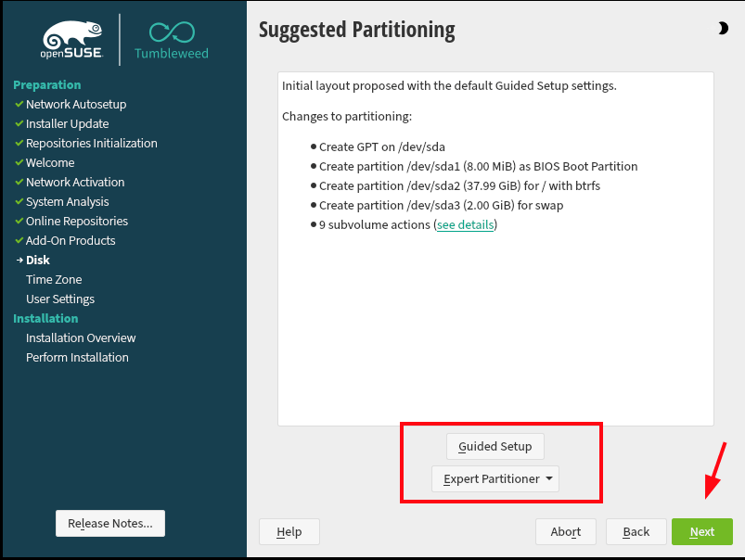This screenshot has height=560, width=745.
Task: Click the checkmark beside Network Autosetup
Action: 19,104
